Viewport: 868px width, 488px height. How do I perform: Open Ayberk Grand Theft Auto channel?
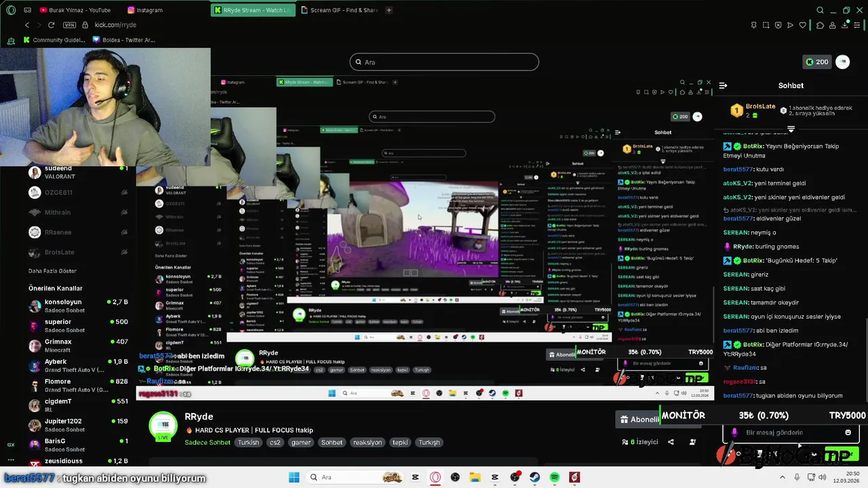pos(78,365)
